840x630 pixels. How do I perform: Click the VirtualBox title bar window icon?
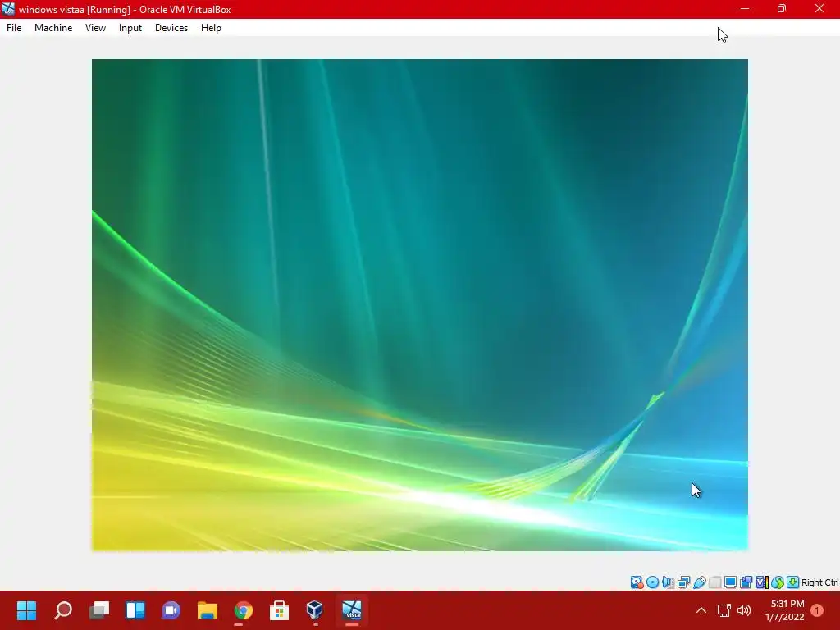coord(8,9)
